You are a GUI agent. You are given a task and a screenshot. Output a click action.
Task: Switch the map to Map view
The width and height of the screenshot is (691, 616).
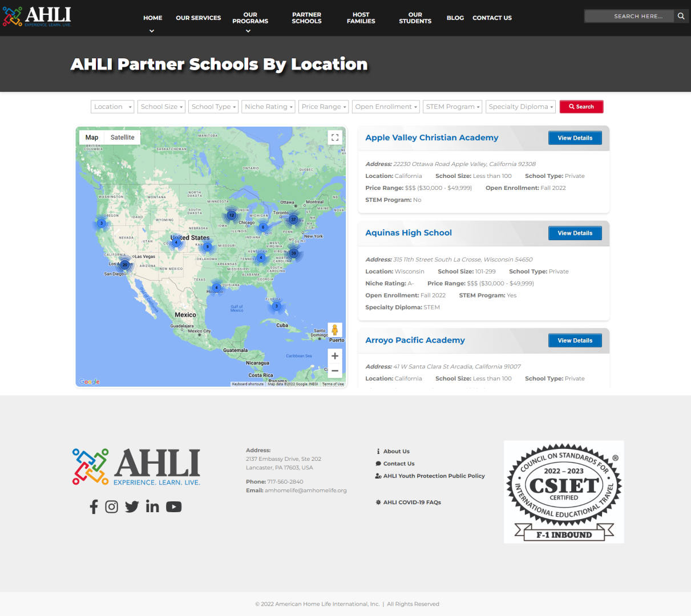(x=92, y=137)
